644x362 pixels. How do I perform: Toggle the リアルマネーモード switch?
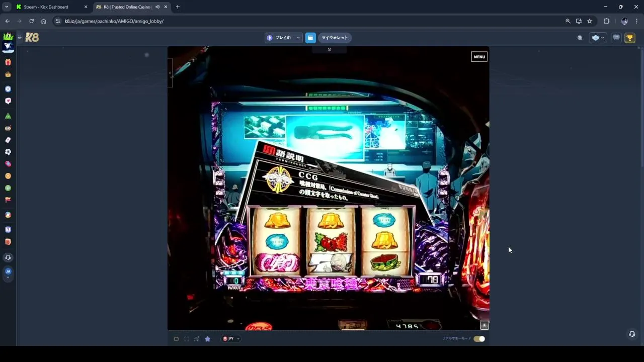point(479,339)
